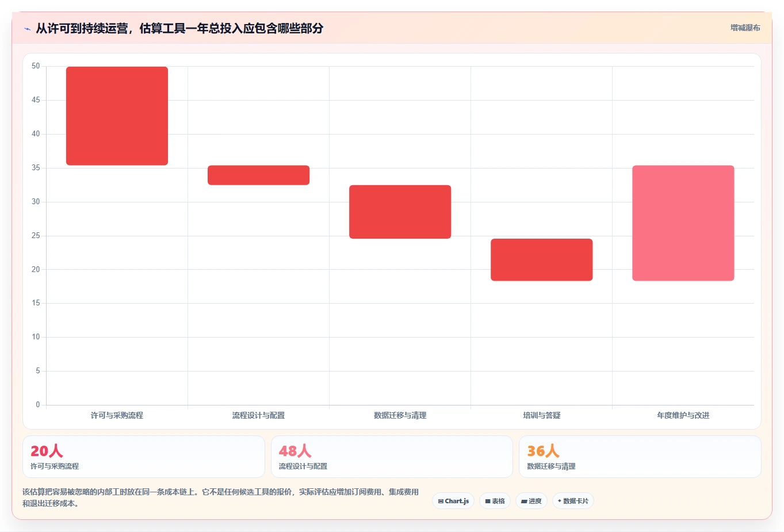Screen dimensions: 784x532
Task: Click the 许可与采购流程 x-axis label
Action: pyautogui.click(x=117, y=415)
